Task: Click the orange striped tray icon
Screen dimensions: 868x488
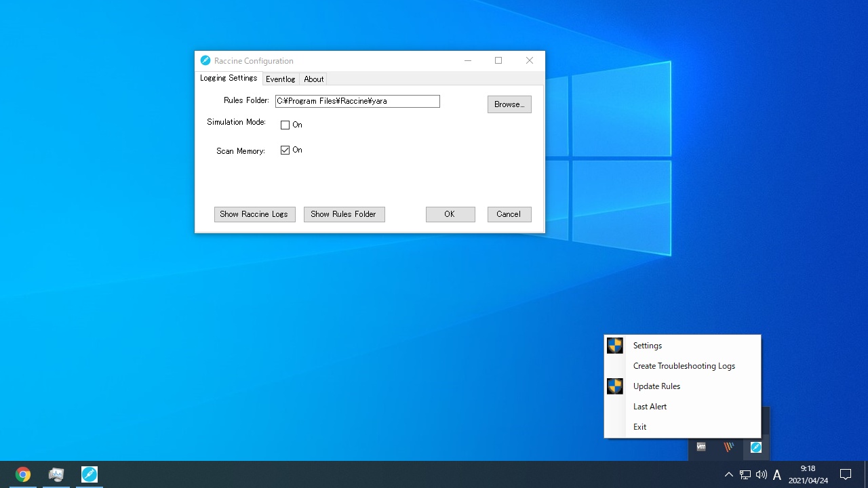Action: 728,447
